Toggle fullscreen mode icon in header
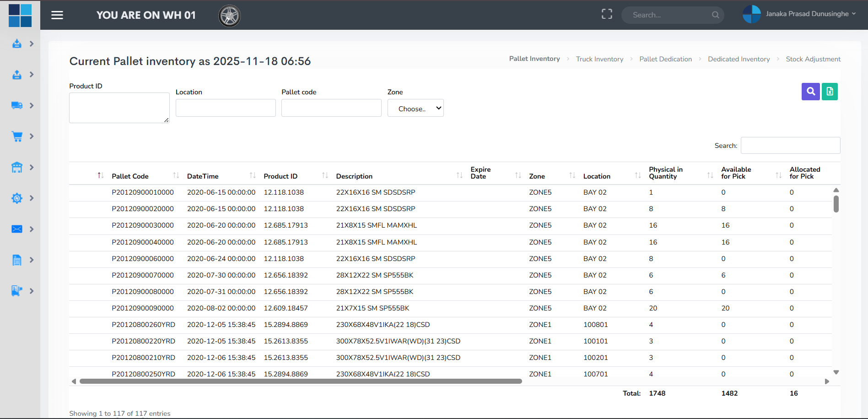The image size is (868, 419). click(x=607, y=15)
